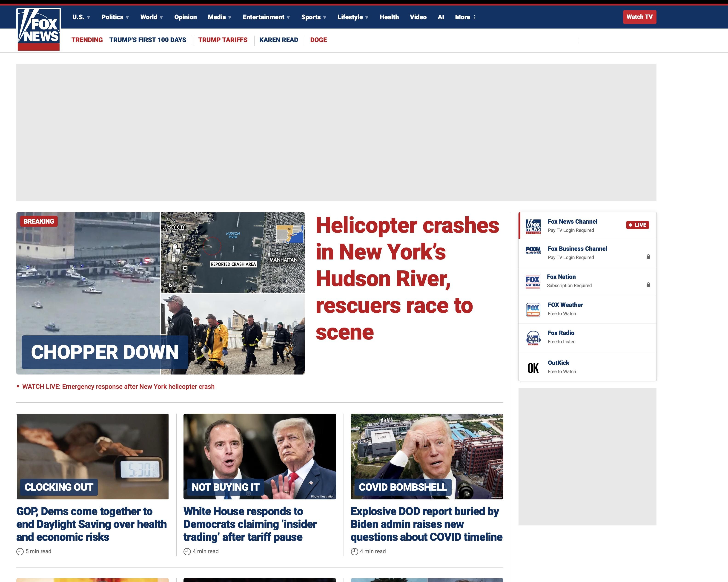Click the red LIVE badge
The image size is (728, 582).
(x=637, y=225)
